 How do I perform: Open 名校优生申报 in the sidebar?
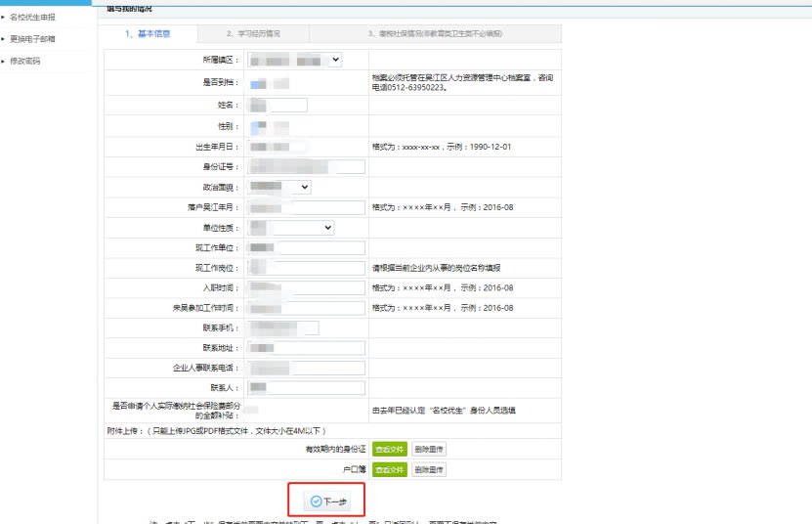[33, 17]
